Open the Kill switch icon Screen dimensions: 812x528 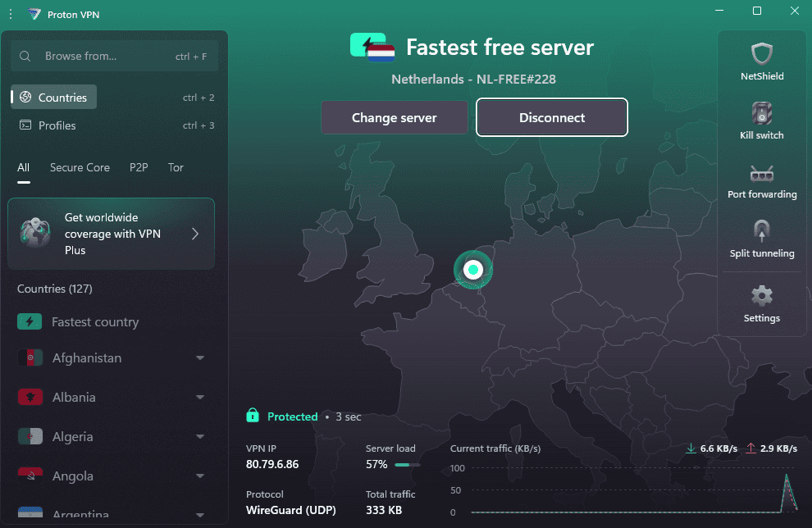click(x=762, y=113)
